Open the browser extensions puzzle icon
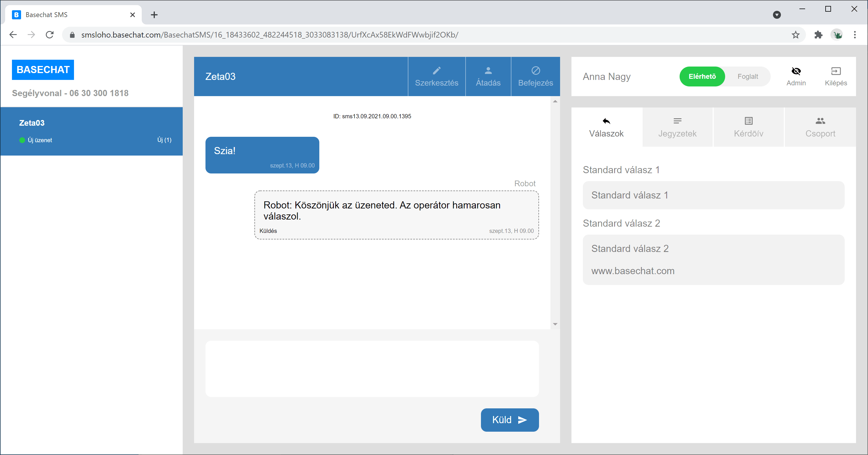Image resolution: width=868 pixels, height=455 pixels. pyautogui.click(x=818, y=35)
